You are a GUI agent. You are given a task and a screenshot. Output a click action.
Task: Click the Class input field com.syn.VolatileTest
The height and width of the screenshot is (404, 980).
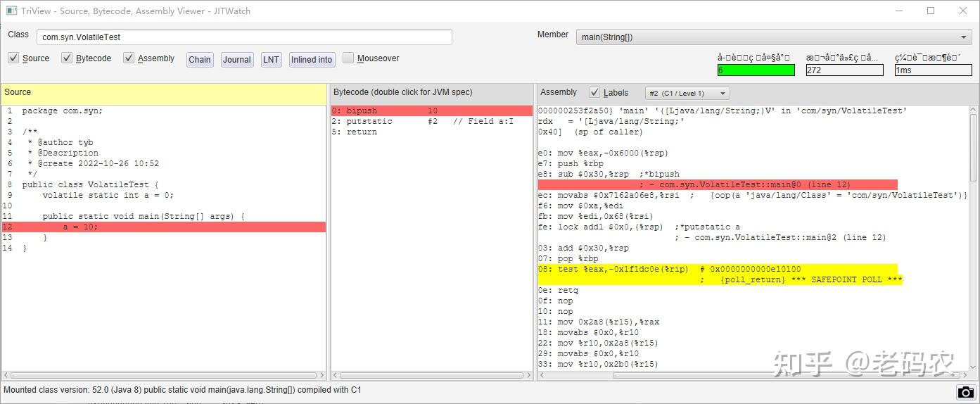244,37
